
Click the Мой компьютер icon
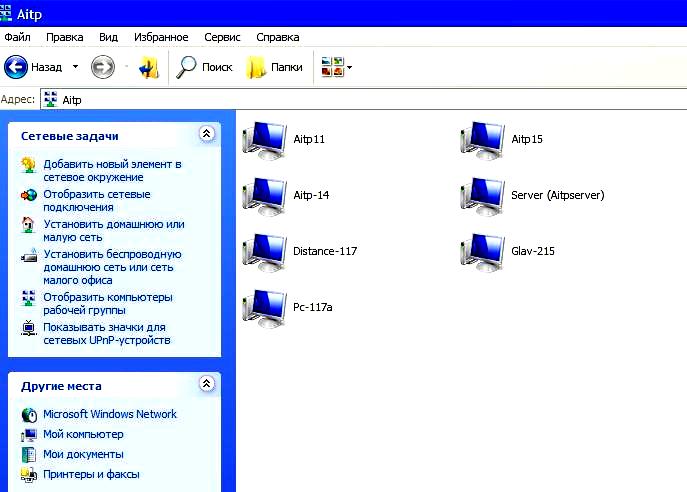coord(29,435)
